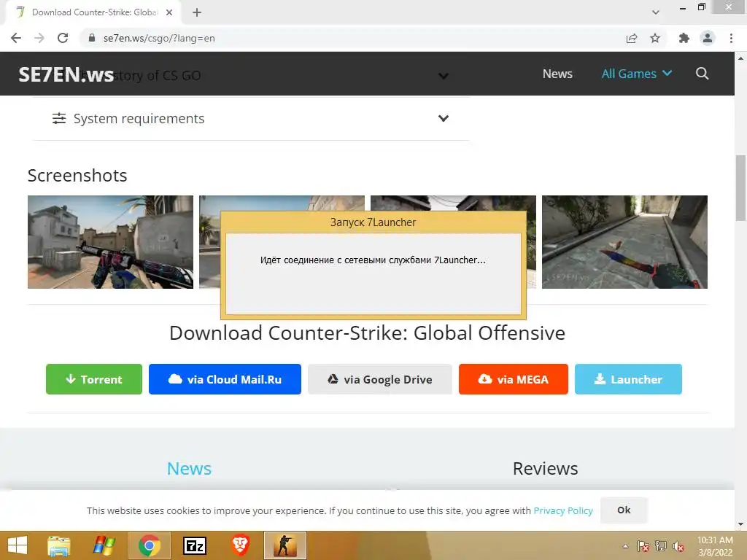Click the System requirements sliders icon
Viewport: 747px width, 560px height.
pos(59,118)
